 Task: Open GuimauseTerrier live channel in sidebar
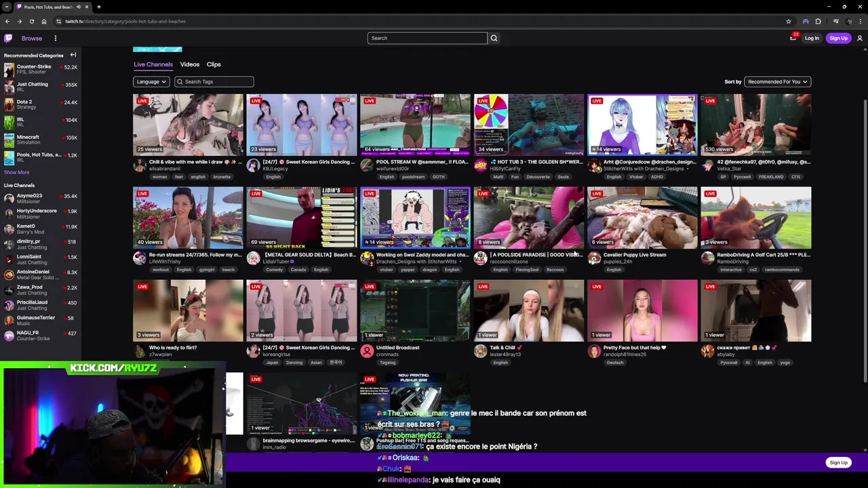(x=41, y=321)
